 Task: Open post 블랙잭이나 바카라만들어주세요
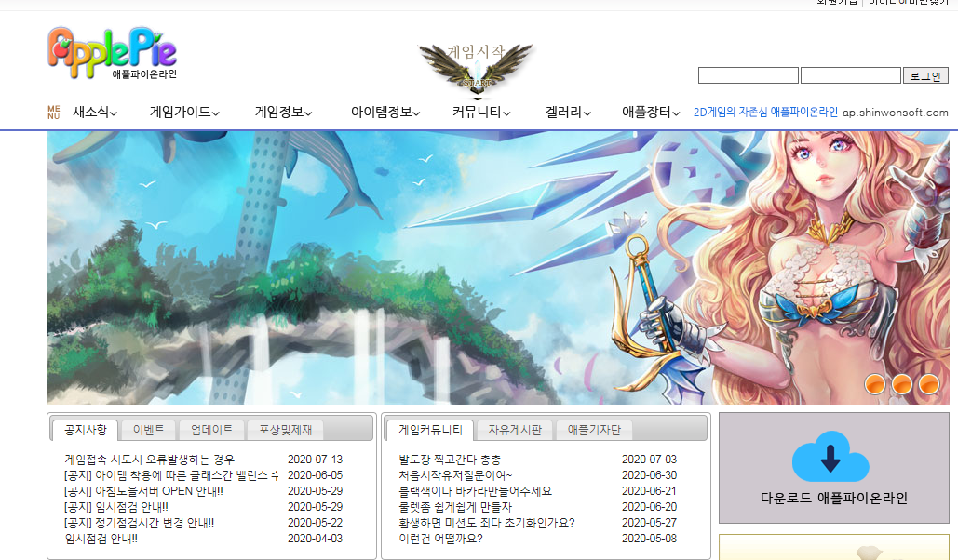point(475,491)
